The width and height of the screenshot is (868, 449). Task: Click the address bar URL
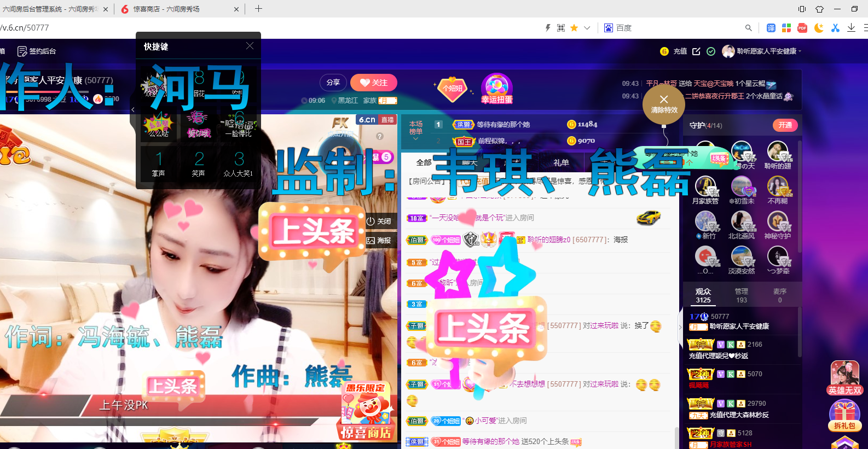pos(25,28)
